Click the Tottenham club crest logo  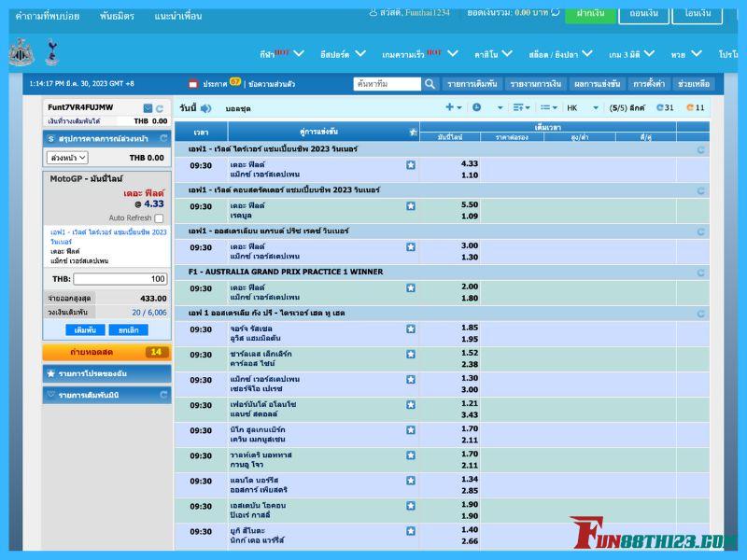click(51, 52)
